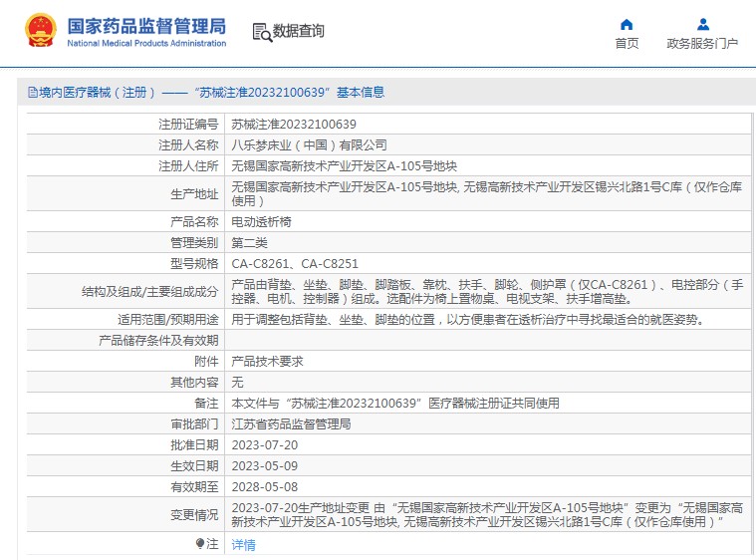This screenshot has width=756, height=560.
Task: Select product name 电动透析椅
Action: tap(261, 222)
